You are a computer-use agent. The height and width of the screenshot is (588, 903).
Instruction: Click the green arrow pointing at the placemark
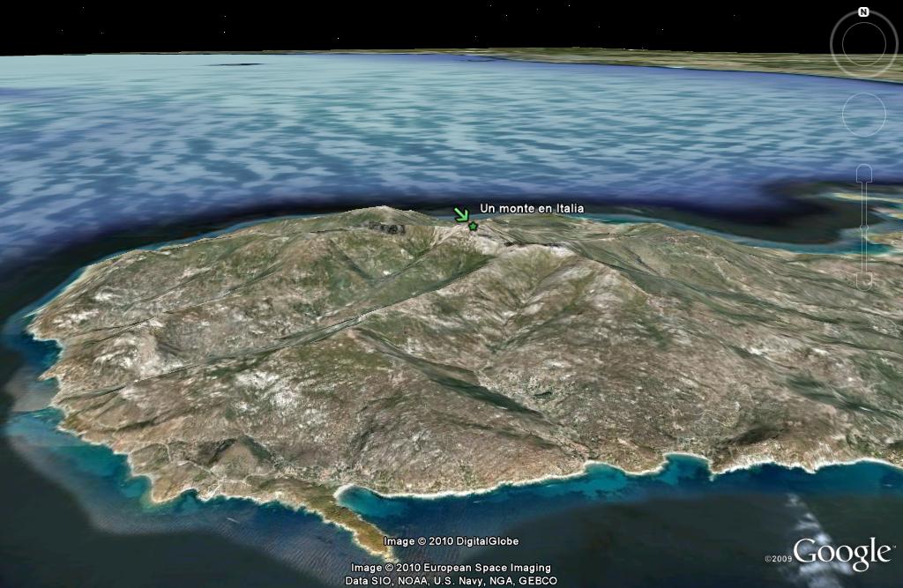click(x=460, y=214)
